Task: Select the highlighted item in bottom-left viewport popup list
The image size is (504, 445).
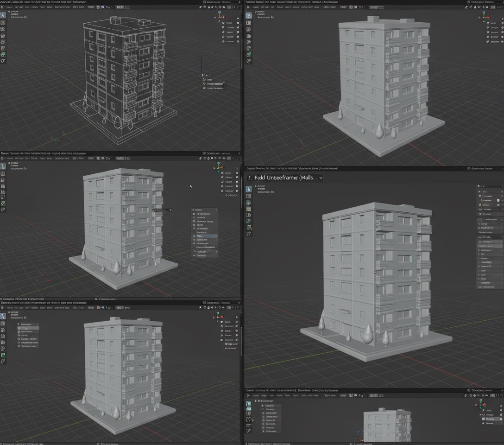Action: [28, 328]
